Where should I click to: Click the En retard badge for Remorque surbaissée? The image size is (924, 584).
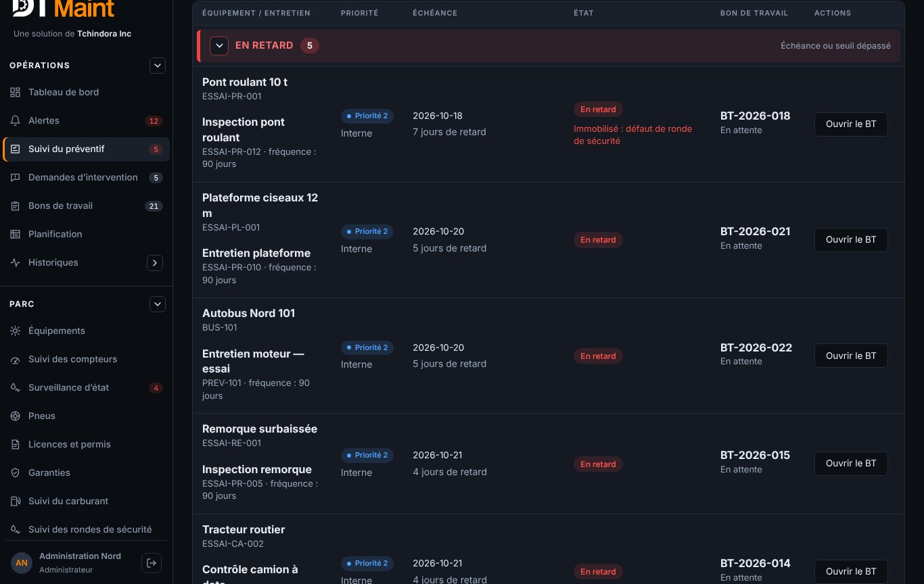click(x=598, y=464)
